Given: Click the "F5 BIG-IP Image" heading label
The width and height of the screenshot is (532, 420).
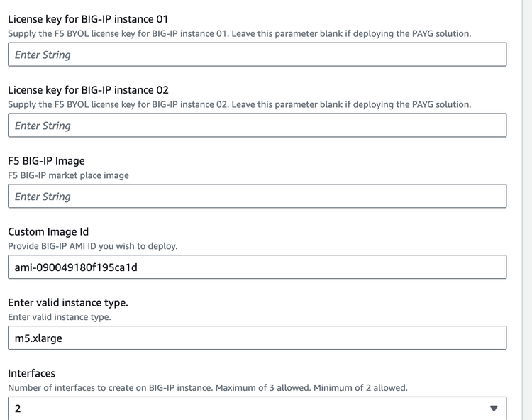Looking at the screenshot, I should [x=46, y=160].
